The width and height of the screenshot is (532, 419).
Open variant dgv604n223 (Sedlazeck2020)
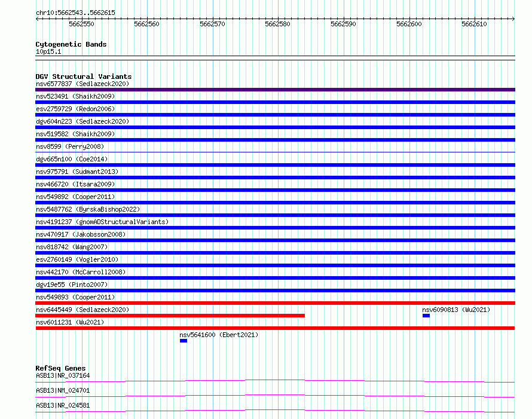[82, 121]
